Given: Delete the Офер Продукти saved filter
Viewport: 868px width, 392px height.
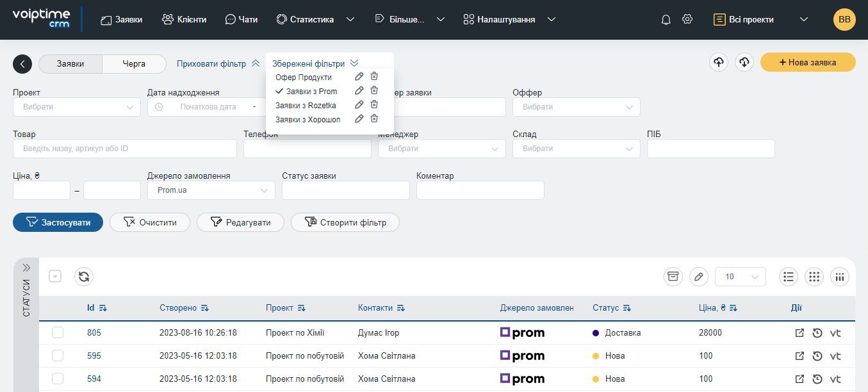Looking at the screenshot, I should [374, 77].
